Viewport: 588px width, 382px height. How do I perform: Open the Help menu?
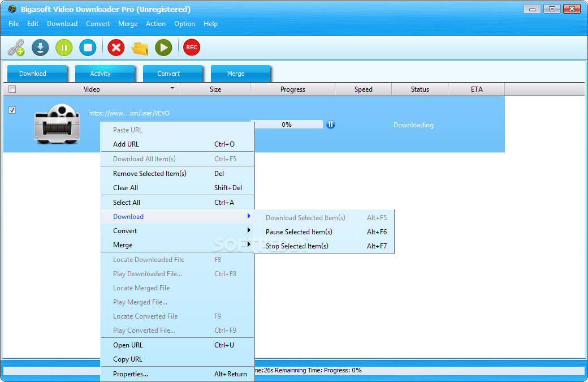[x=210, y=24]
